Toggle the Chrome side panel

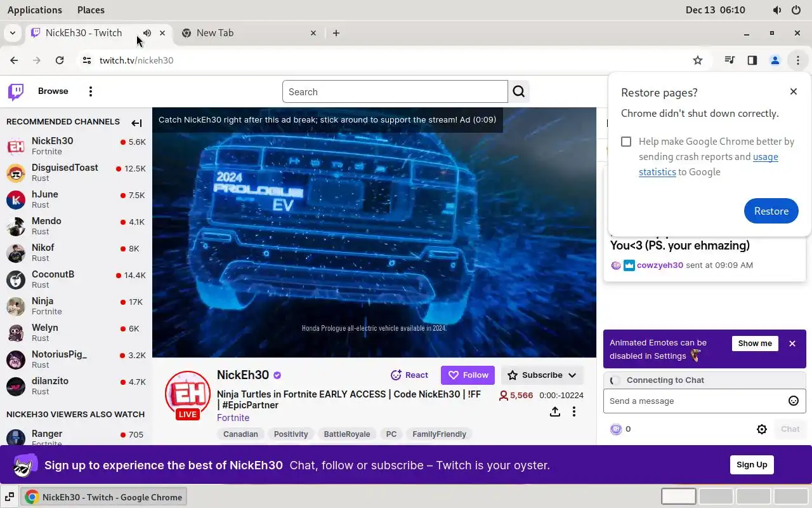point(752,60)
